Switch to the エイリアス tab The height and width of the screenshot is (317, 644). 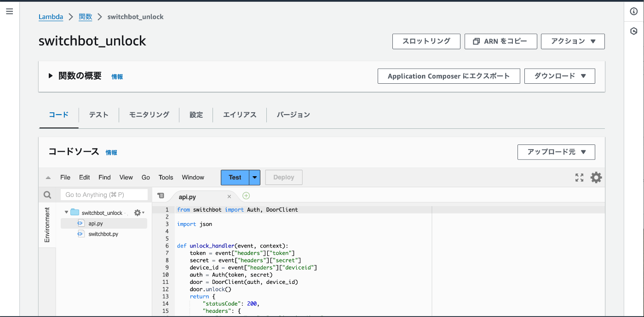(240, 115)
